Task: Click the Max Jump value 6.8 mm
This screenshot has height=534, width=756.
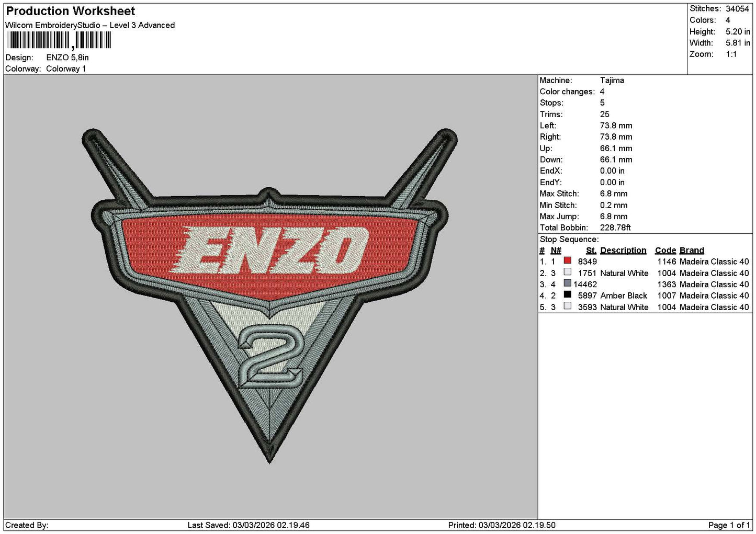Action: tap(614, 217)
